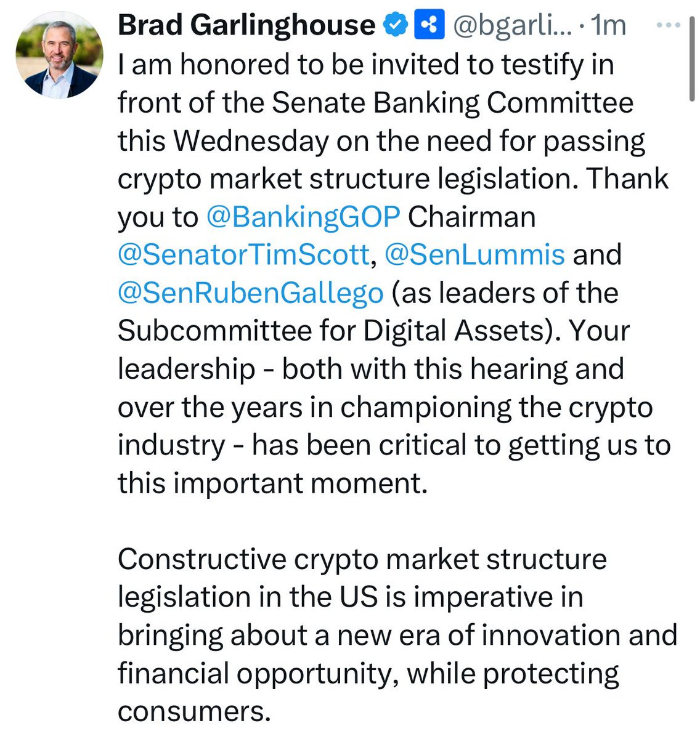Click the Brad Garlinghouse display name
Viewport: 700px width, 739px height.
pyautogui.click(x=246, y=25)
